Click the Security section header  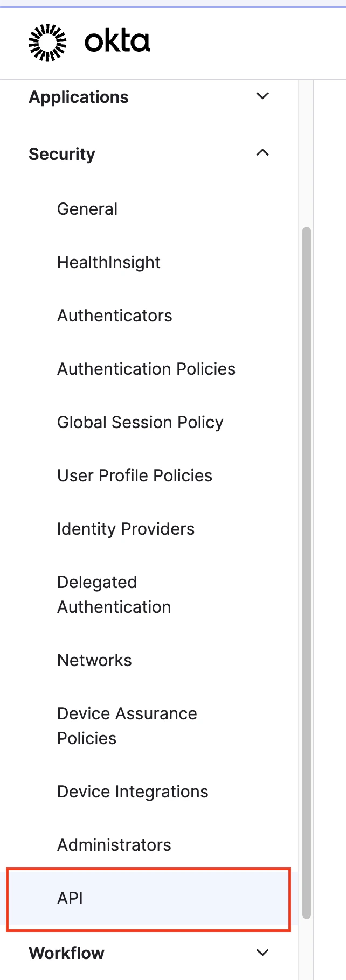(62, 154)
